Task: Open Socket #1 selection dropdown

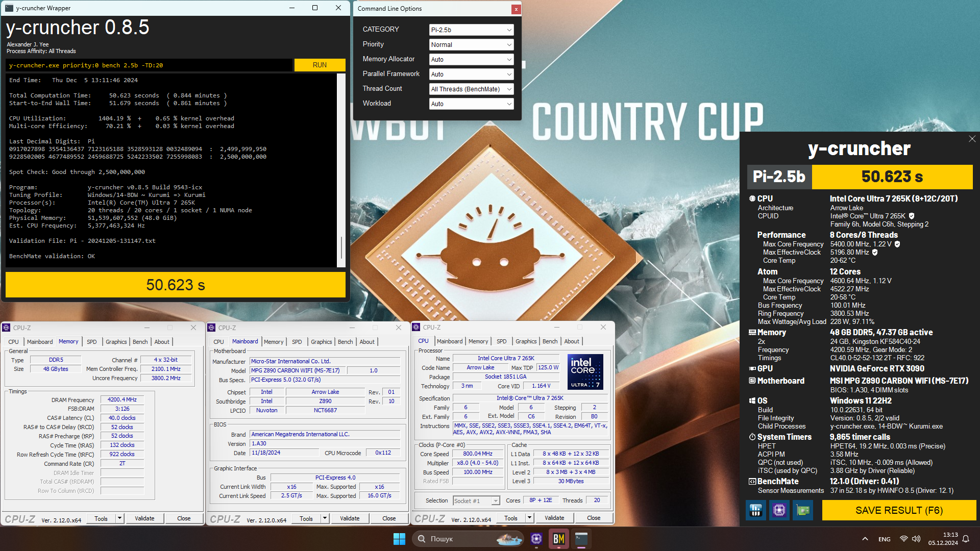Action: [x=476, y=501]
